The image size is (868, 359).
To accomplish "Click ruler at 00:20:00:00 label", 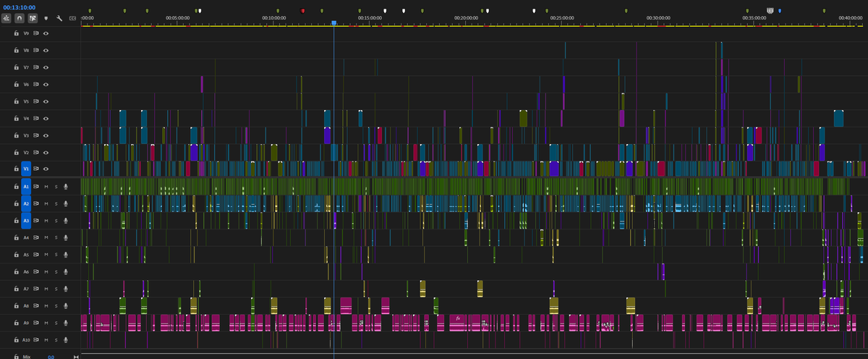I will point(466,17).
